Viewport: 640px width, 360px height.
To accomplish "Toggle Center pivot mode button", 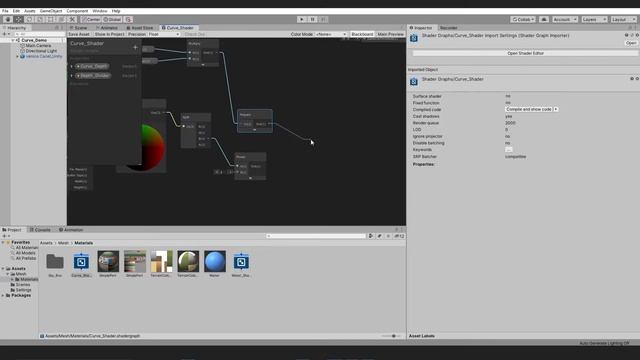I will pos(91,19).
